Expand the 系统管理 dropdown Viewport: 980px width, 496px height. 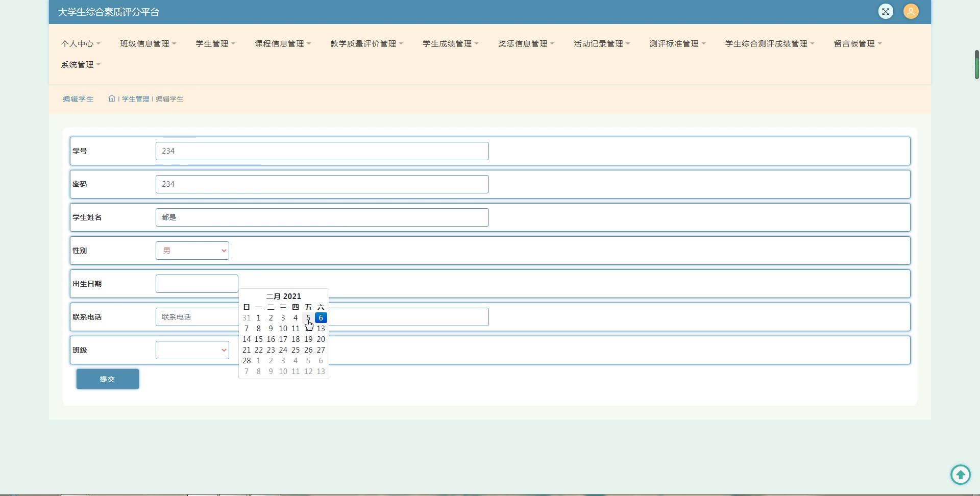(x=81, y=64)
